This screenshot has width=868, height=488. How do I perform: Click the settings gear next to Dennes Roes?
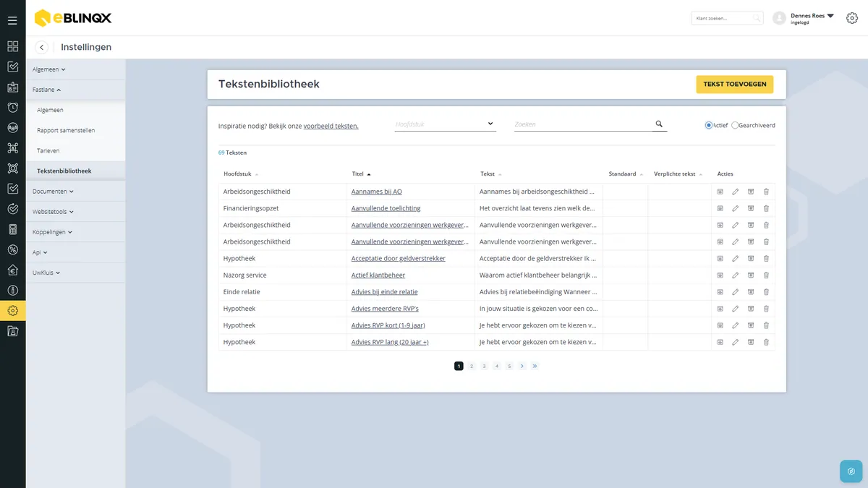[x=851, y=18]
